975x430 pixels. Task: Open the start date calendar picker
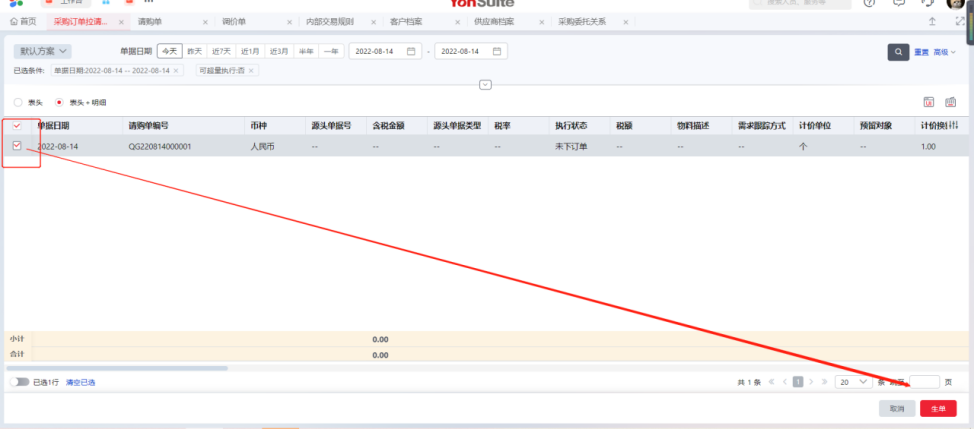pos(410,51)
